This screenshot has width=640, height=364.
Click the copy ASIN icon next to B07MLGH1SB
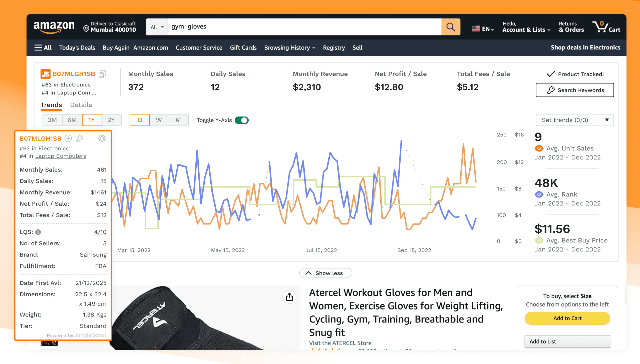coord(102,74)
